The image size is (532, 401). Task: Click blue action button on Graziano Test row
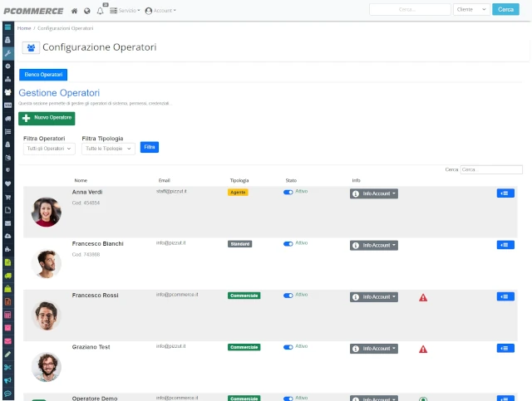pos(505,348)
